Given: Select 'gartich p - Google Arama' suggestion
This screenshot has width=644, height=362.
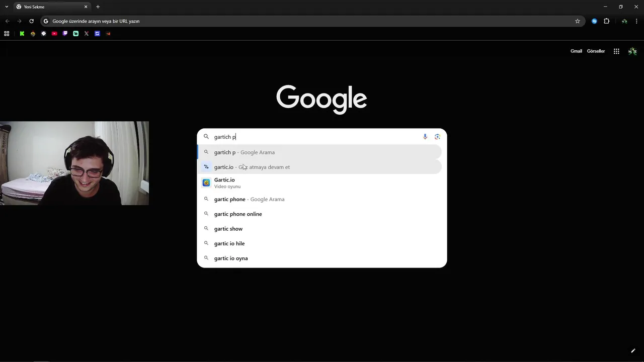Looking at the screenshot, I should 319,152.
